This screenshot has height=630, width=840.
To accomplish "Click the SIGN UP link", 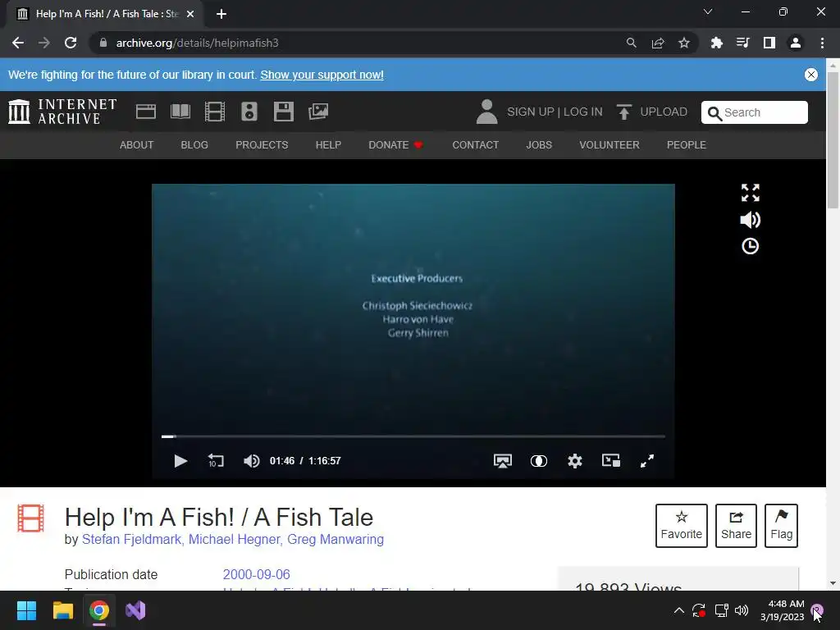I will (x=531, y=112).
